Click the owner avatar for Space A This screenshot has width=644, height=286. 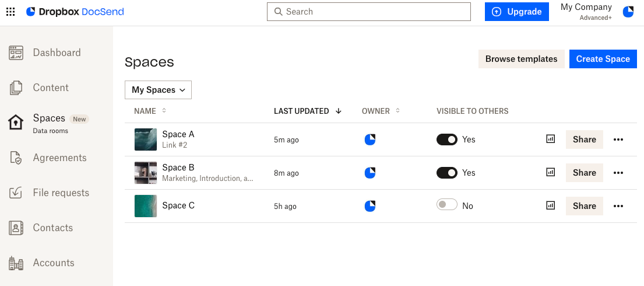click(370, 139)
